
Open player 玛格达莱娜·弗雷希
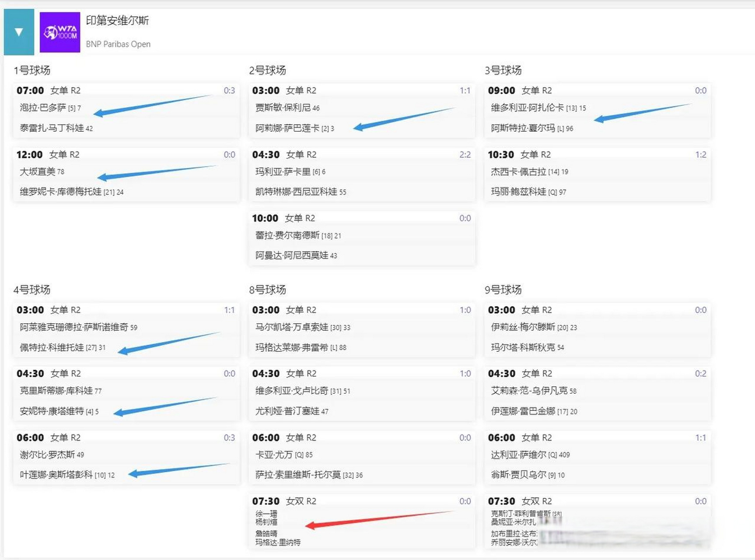[x=292, y=347]
